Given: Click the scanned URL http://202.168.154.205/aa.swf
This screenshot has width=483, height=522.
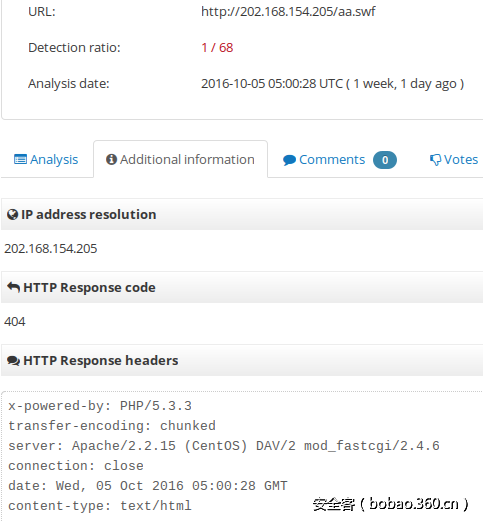Looking at the screenshot, I should (x=288, y=12).
